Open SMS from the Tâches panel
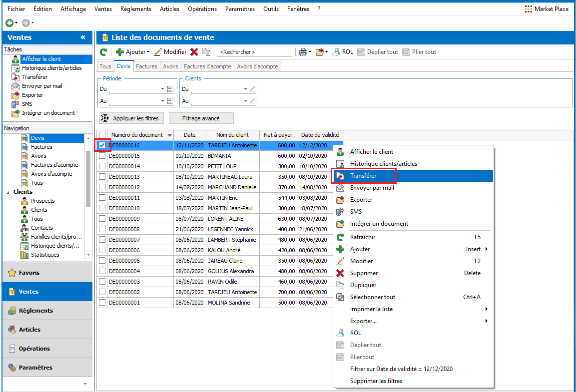The image size is (576, 392). click(x=27, y=104)
